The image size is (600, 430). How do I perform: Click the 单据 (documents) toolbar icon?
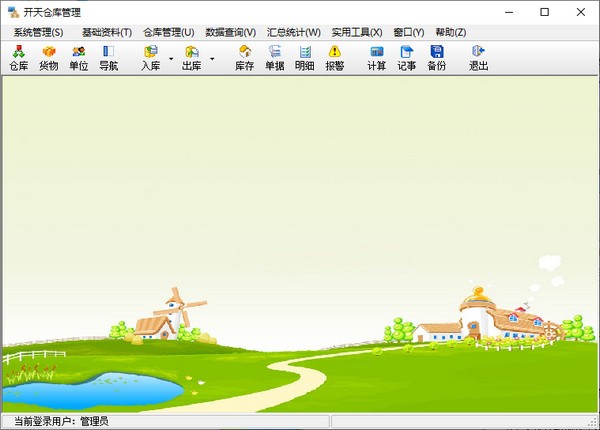coord(274,58)
